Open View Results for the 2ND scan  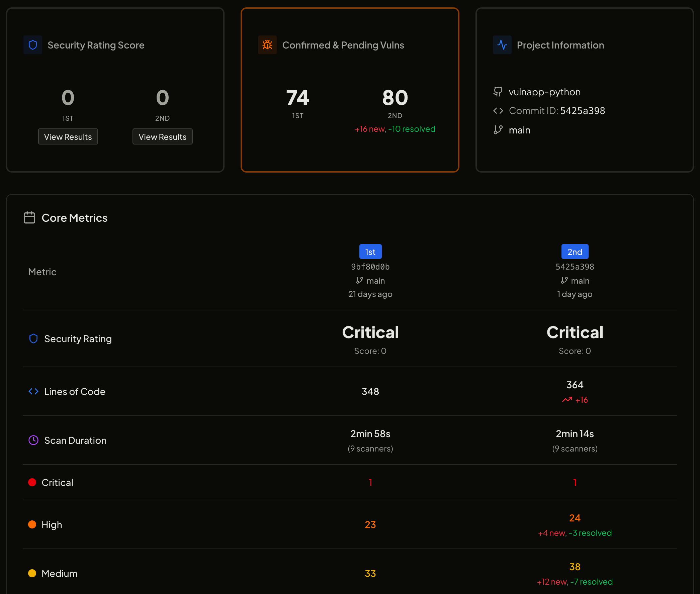[162, 137]
